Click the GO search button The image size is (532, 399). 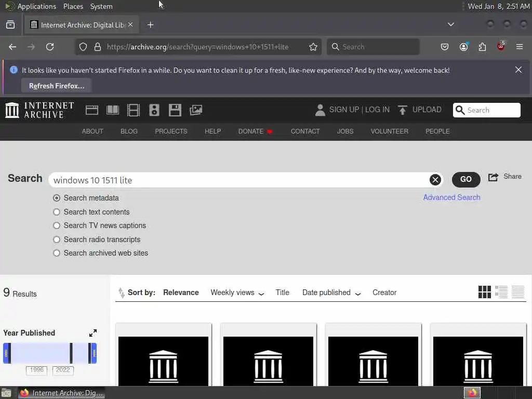466,179
